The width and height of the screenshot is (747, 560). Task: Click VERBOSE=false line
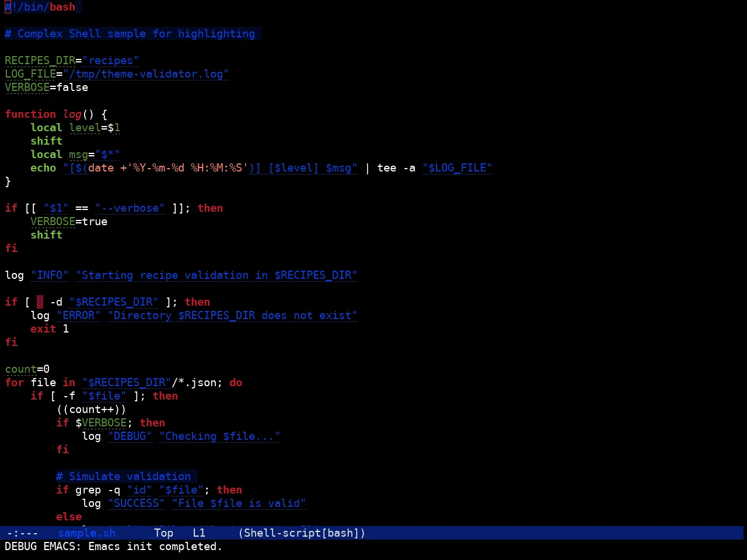tap(47, 87)
